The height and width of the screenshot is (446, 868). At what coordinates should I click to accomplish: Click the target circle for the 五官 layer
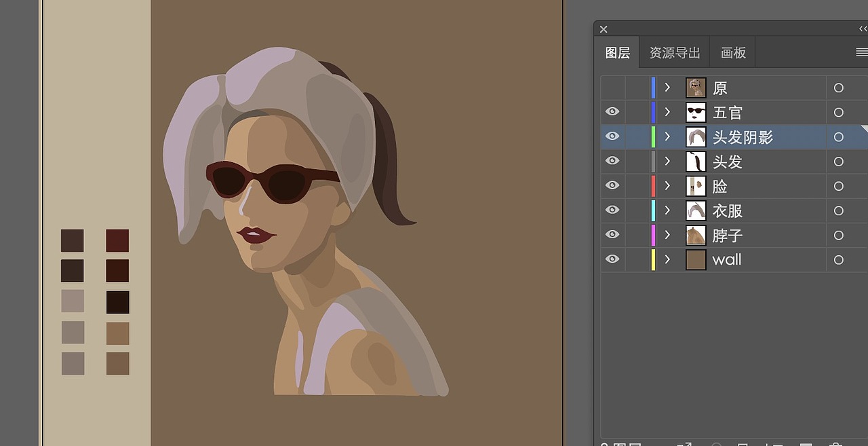pos(838,113)
